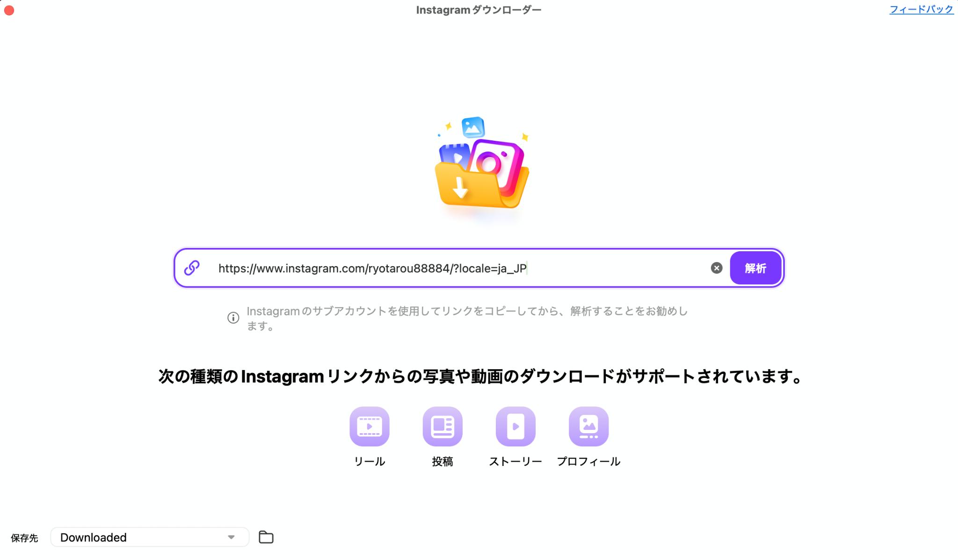Screen dimensions: 958x560
Task: Toggle the ストーリー story type option
Action: pos(515,426)
